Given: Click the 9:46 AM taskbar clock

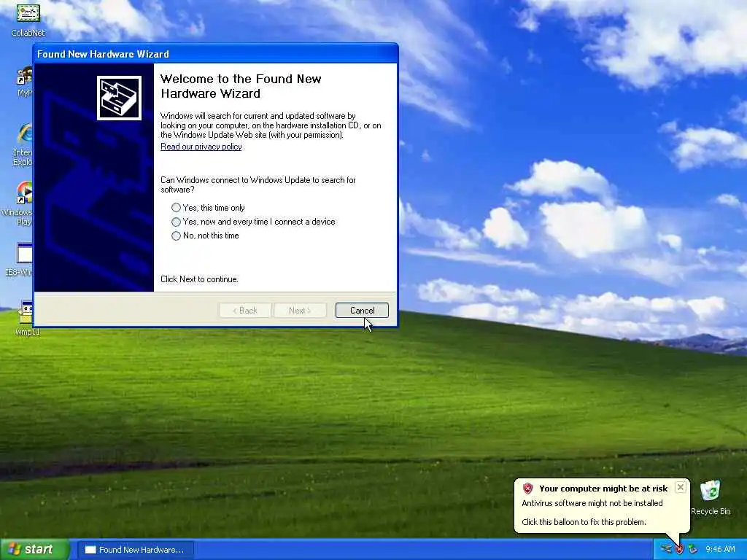Looking at the screenshot, I should tap(720, 550).
